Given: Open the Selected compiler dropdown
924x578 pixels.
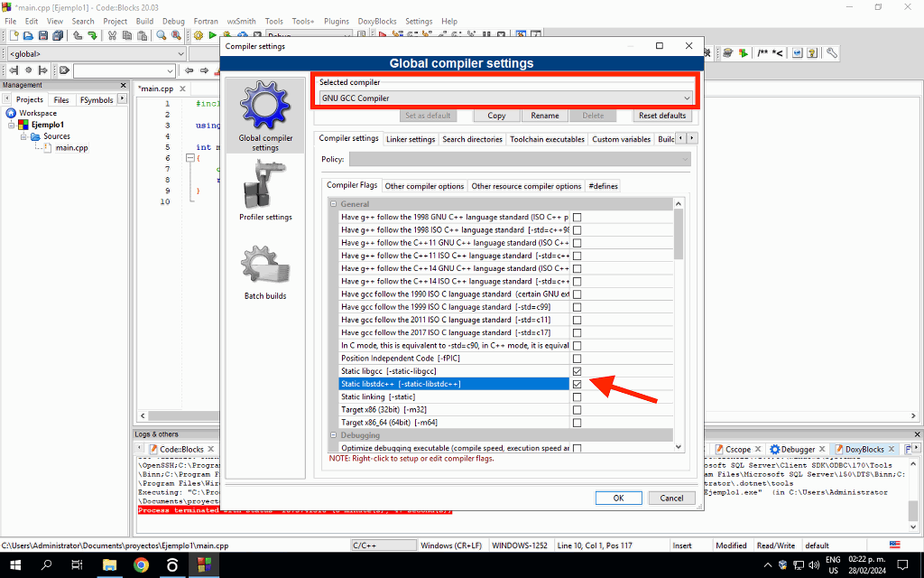Looking at the screenshot, I should pyautogui.click(x=505, y=98).
